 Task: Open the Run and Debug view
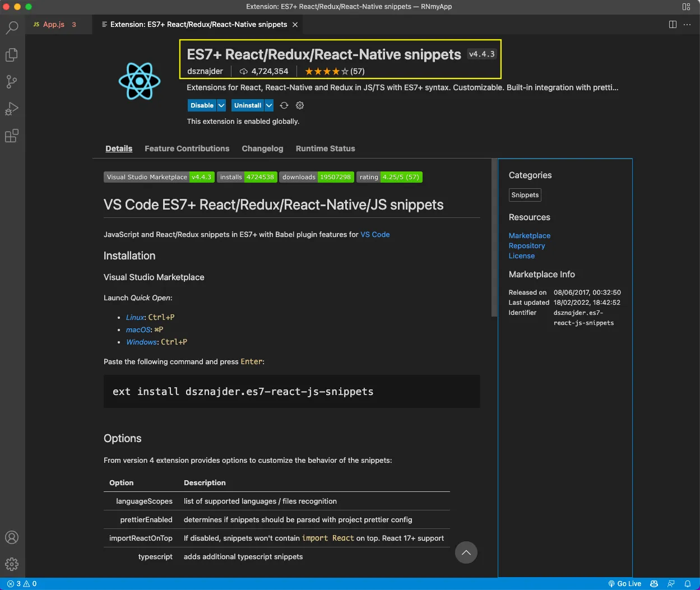pos(12,109)
